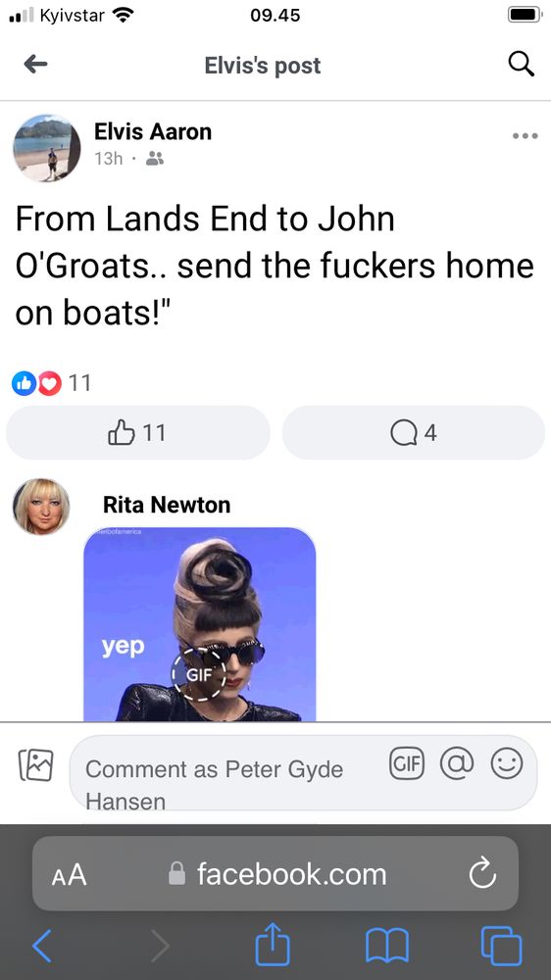The width and height of the screenshot is (551, 980).
Task: Tap the attach photo icon beside comment box
Action: click(x=36, y=764)
